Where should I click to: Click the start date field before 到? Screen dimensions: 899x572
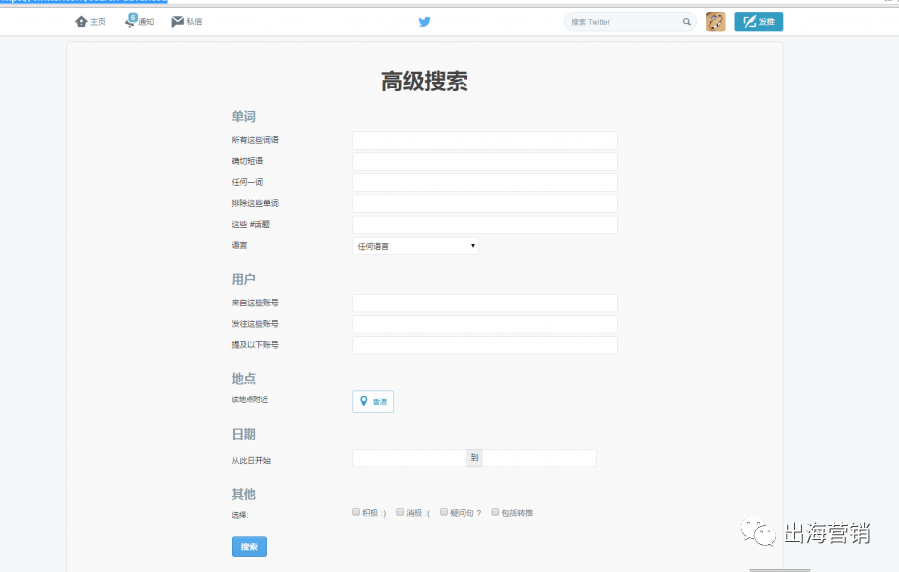tap(409, 458)
